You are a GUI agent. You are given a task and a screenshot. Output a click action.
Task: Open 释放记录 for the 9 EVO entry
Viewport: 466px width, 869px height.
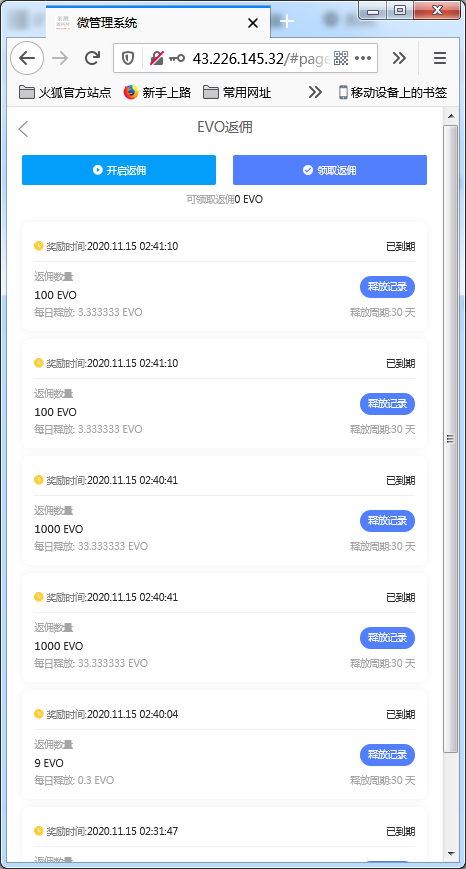tap(387, 755)
